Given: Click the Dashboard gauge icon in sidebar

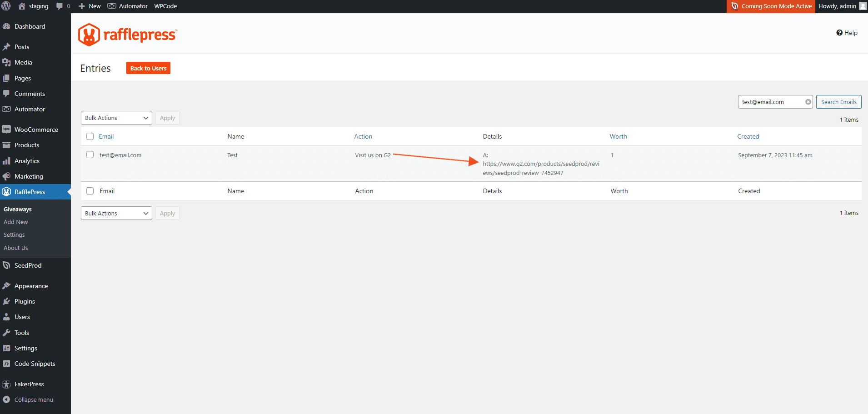Looking at the screenshot, I should click(x=6, y=26).
